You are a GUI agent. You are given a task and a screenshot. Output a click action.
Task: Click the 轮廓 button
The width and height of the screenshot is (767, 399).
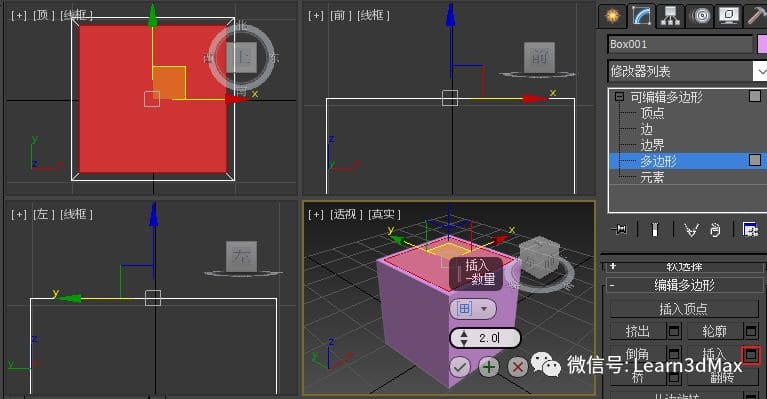(x=715, y=331)
